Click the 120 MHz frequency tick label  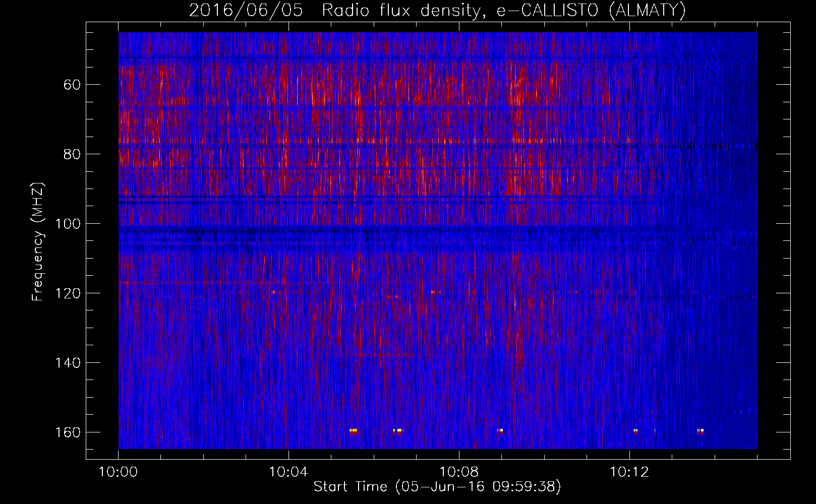(68, 293)
